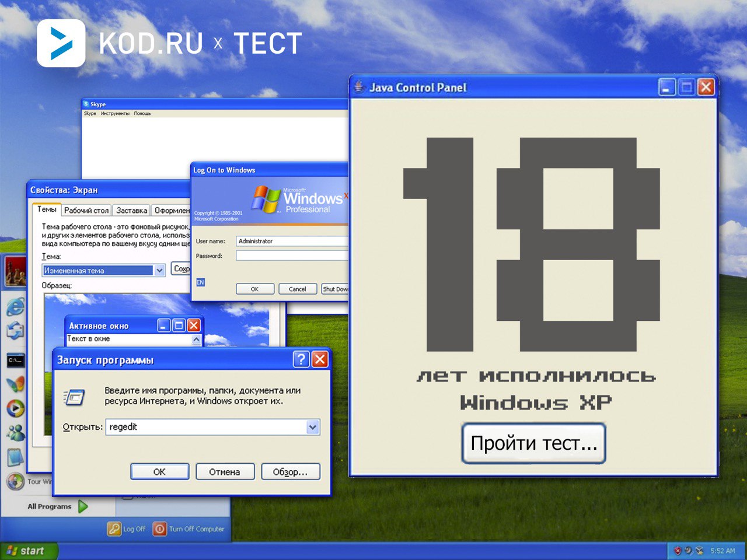This screenshot has width=747, height=560.
Task: Expand the Тема dropdown arrow
Action: 159,270
